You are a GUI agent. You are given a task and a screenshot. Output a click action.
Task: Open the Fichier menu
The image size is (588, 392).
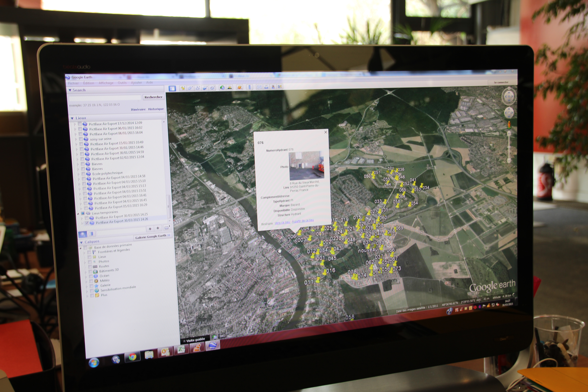point(73,83)
